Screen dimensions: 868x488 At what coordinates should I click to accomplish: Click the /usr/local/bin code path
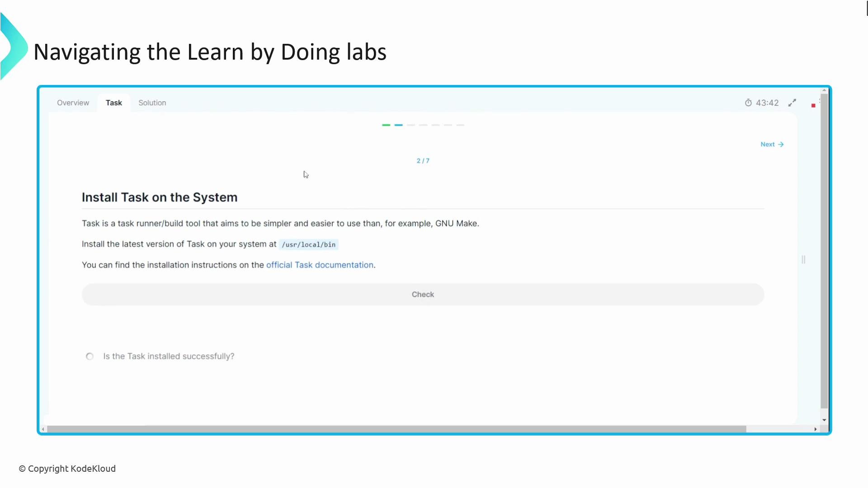click(x=309, y=244)
